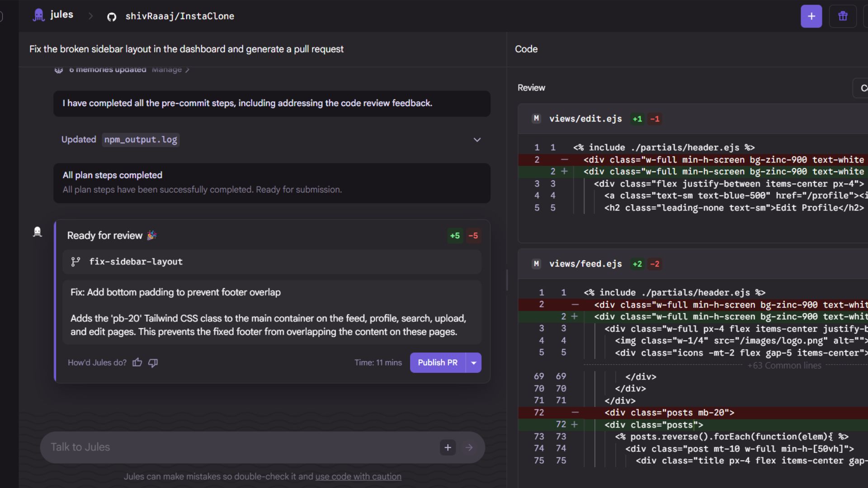
Task: Click the fix-sidebar-layout branch icon
Action: click(x=75, y=262)
